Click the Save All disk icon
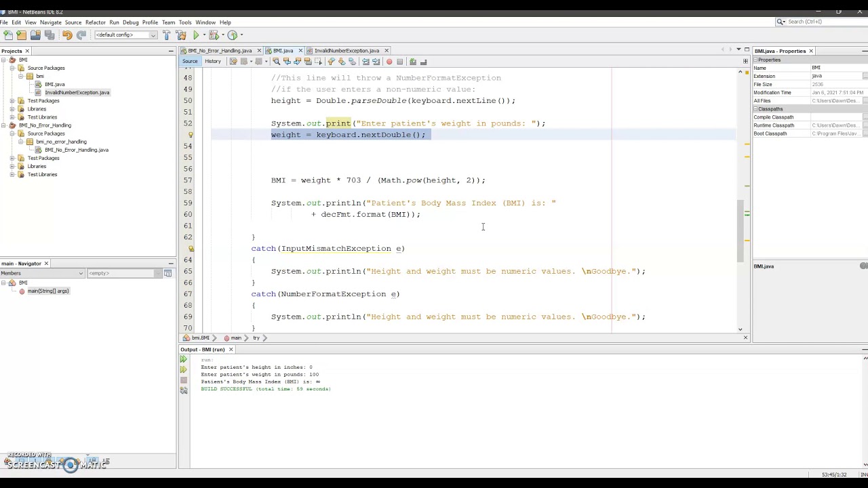 (50, 35)
